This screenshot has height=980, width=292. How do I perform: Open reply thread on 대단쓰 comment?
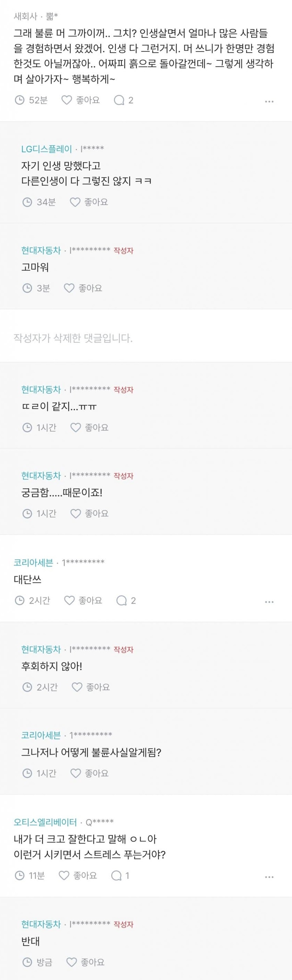click(126, 600)
